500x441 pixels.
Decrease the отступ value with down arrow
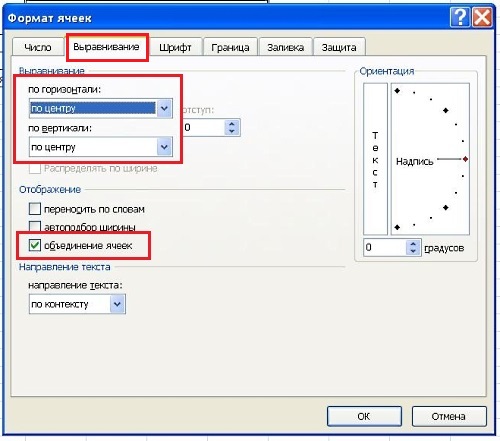click(x=232, y=131)
